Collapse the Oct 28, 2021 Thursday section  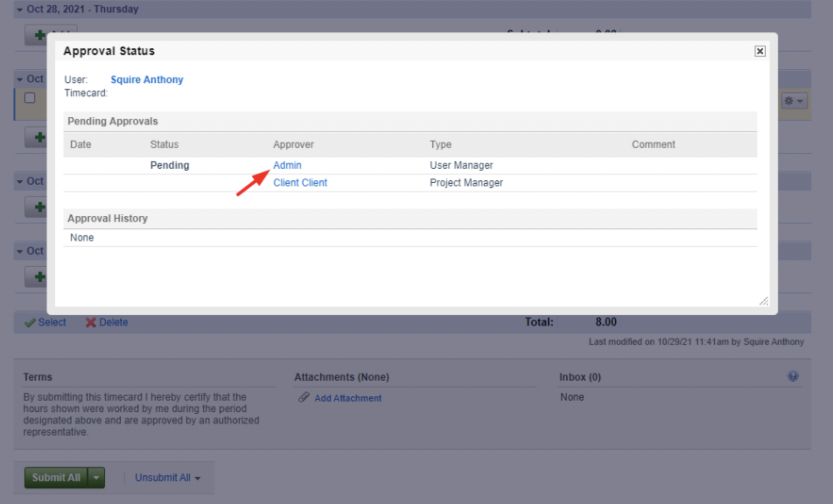[20, 9]
